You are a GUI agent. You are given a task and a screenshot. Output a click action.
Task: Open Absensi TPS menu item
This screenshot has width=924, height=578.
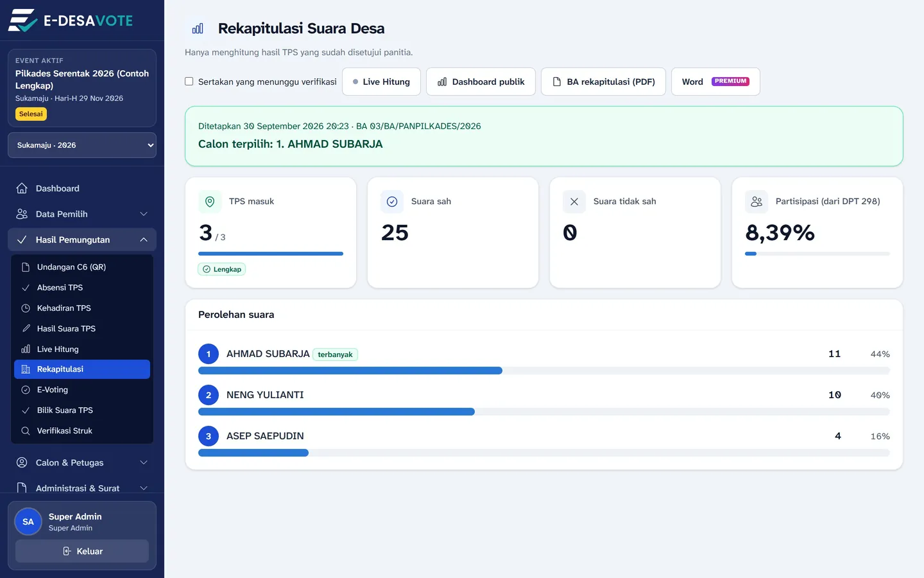(x=82, y=288)
